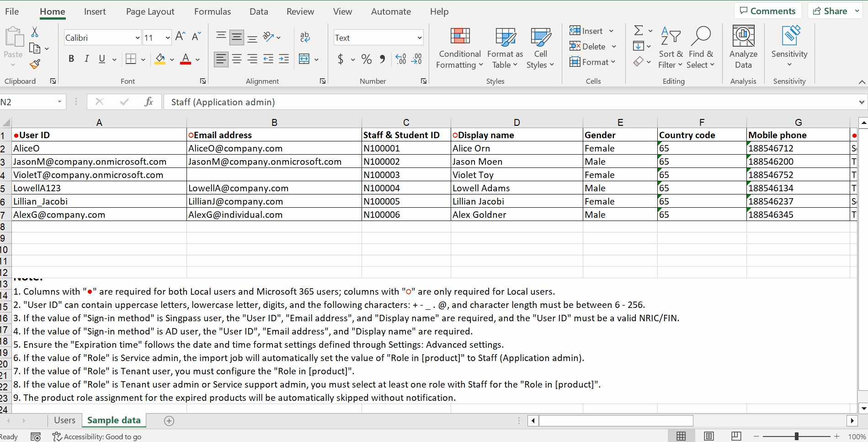The width and height of the screenshot is (868, 442).
Task: Open the Comments pane button
Action: coord(768,11)
